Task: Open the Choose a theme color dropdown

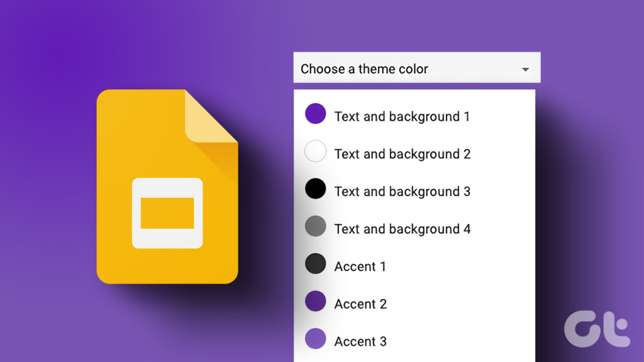Action: 416,67
